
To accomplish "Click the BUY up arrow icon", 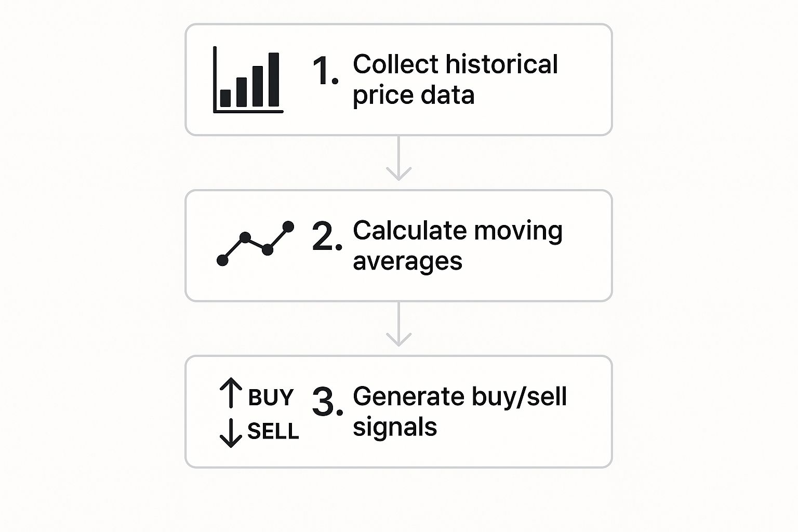I will pyautogui.click(x=231, y=393).
